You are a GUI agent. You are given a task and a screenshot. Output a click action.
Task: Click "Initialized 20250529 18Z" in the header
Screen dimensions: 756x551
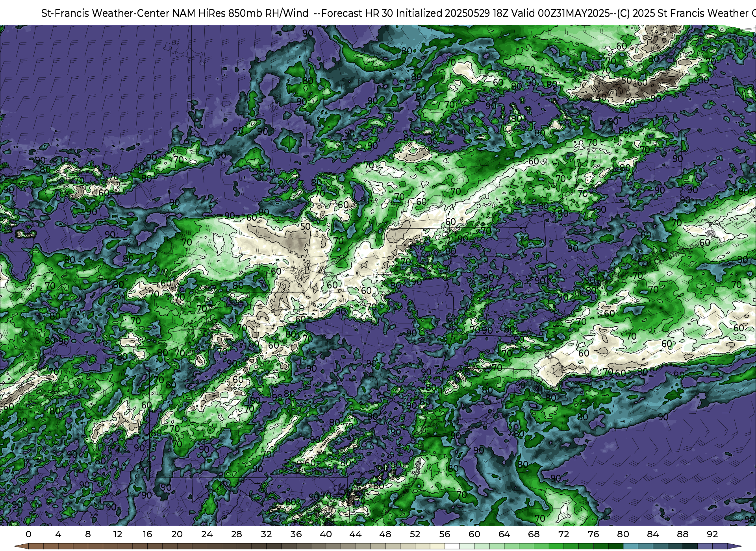(453, 13)
